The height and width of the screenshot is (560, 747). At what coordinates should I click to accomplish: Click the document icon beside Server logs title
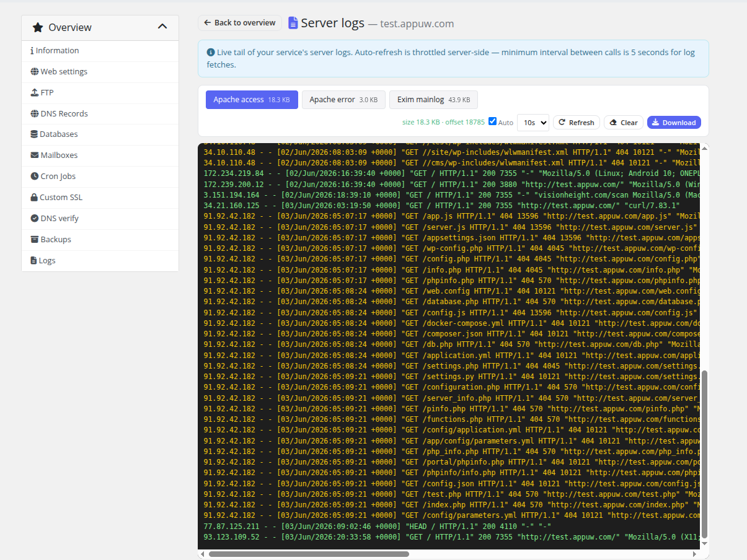293,24
